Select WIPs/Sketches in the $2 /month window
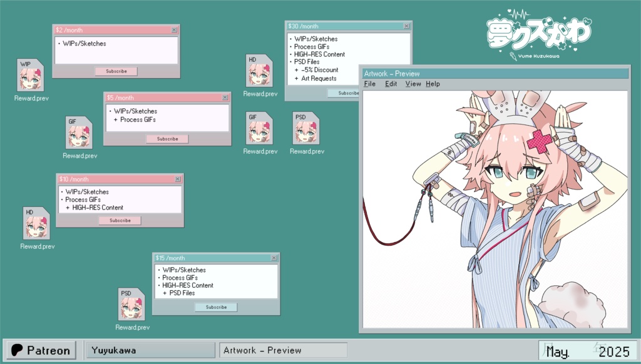The width and height of the screenshot is (641, 364). [x=85, y=43]
